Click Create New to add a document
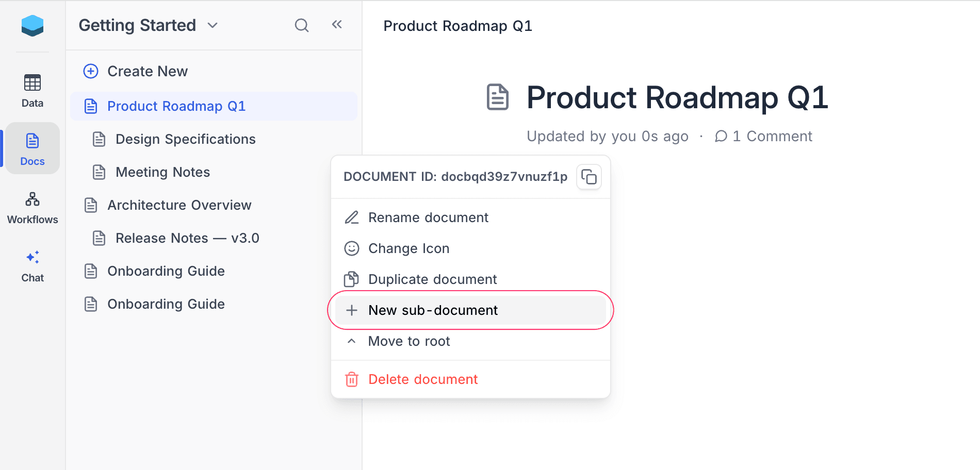Image resolution: width=980 pixels, height=470 pixels. point(147,71)
